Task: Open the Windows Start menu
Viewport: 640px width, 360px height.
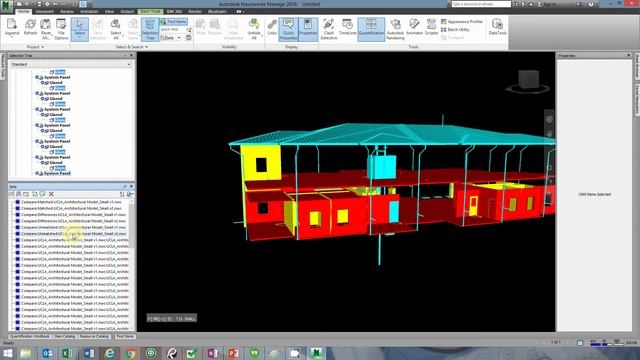Action: click(x=7, y=353)
